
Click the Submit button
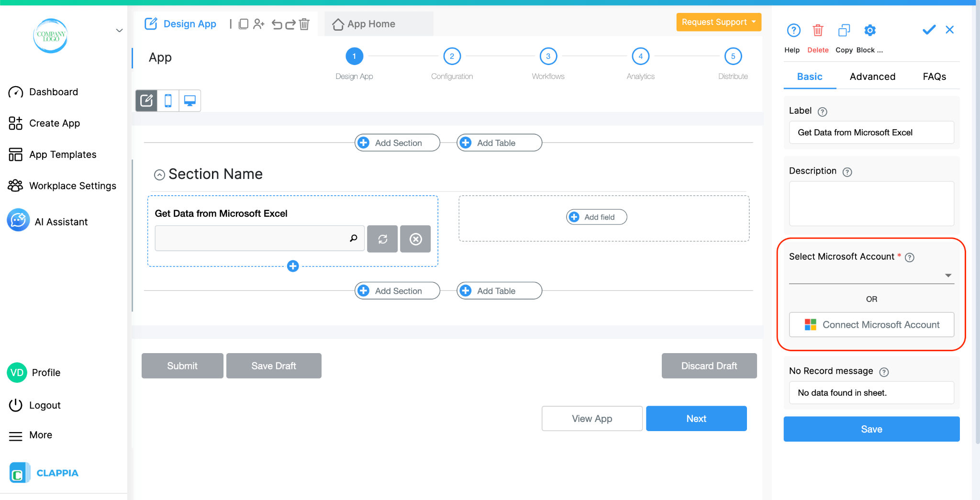tap(182, 366)
